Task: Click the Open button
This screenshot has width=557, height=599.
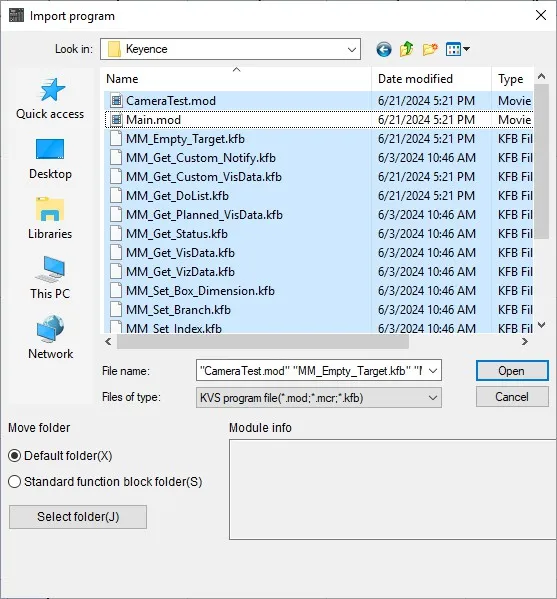Action: pyautogui.click(x=512, y=371)
